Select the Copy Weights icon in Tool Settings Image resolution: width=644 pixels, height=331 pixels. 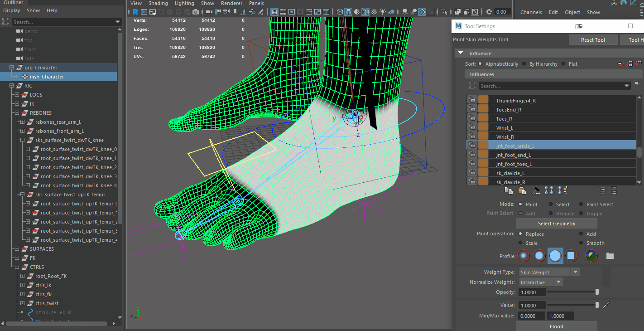[509, 190]
